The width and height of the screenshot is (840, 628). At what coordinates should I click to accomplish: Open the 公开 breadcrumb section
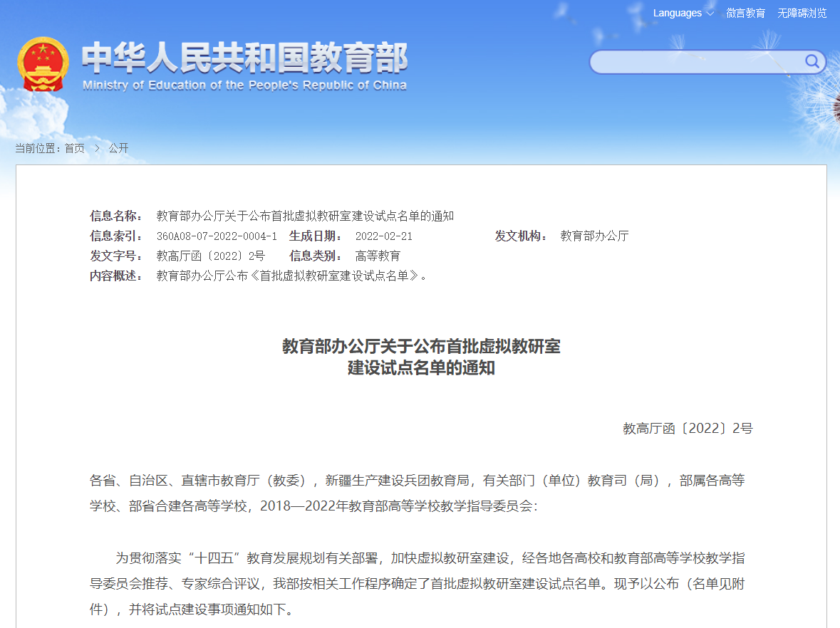point(118,148)
